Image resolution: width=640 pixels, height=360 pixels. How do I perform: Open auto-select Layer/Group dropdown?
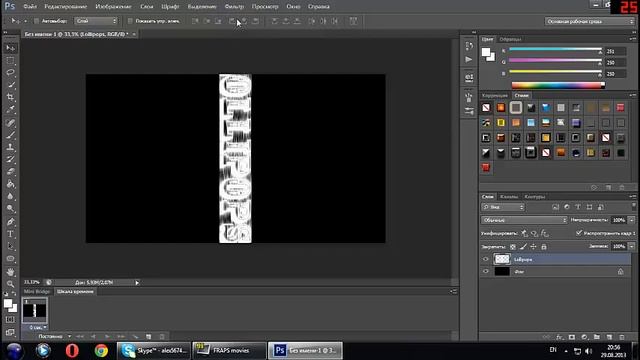tap(96, 21)
